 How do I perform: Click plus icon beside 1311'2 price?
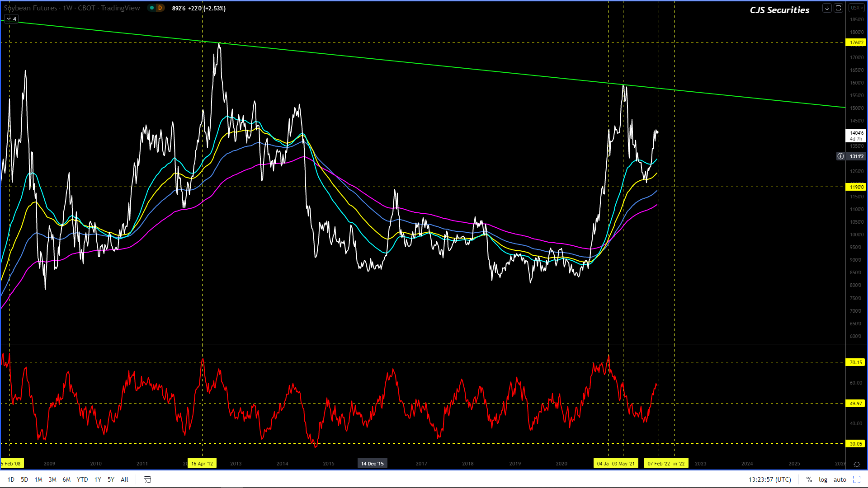coord(840,156)
